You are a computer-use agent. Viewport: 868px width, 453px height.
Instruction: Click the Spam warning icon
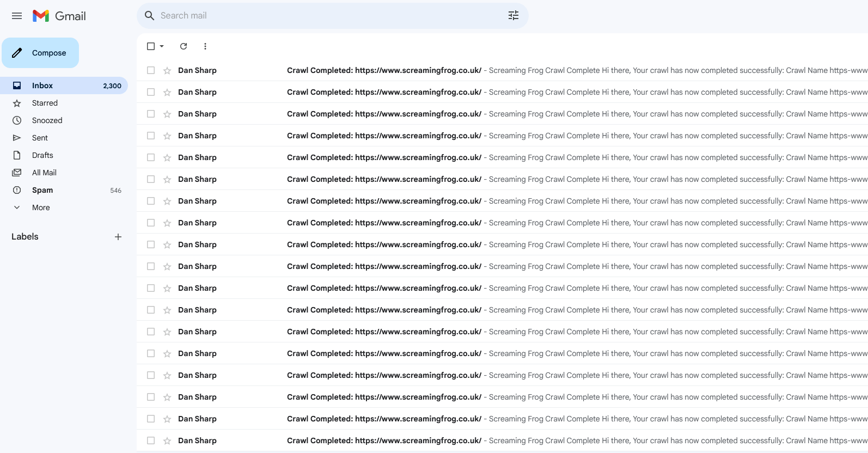point(17,190)
